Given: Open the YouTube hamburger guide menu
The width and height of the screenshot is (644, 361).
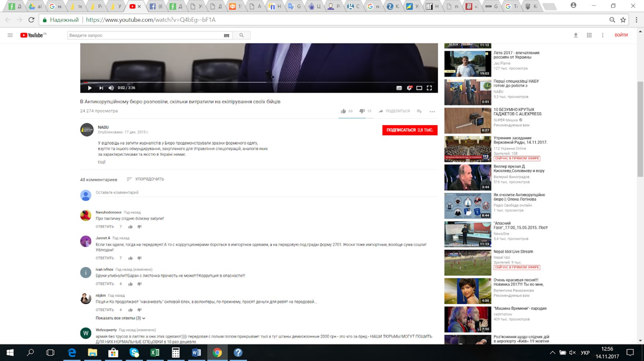Looking at the screenshot, I should pyautogui.click(x=10, y=35).
